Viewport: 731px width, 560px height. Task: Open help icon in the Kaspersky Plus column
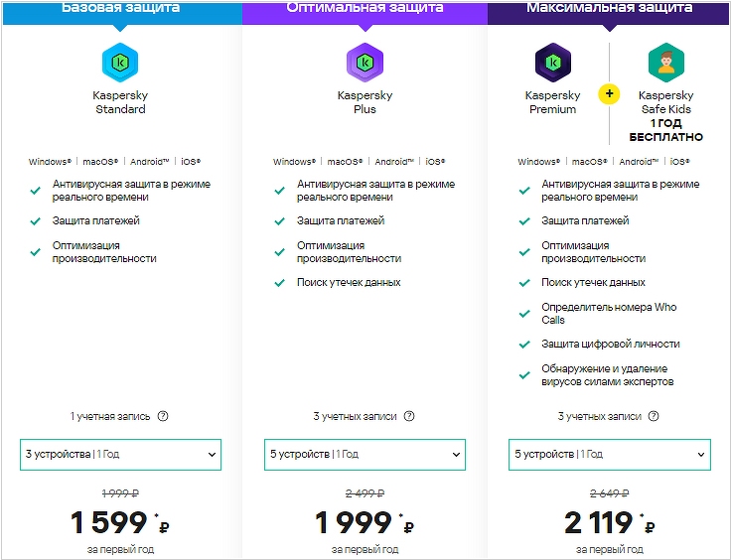[x=409, y=416]
